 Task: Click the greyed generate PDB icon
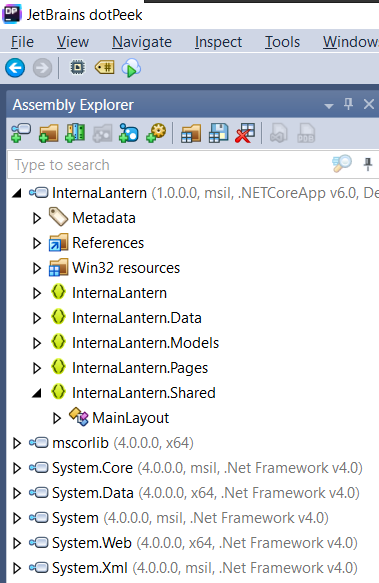(x=306, y=133)
